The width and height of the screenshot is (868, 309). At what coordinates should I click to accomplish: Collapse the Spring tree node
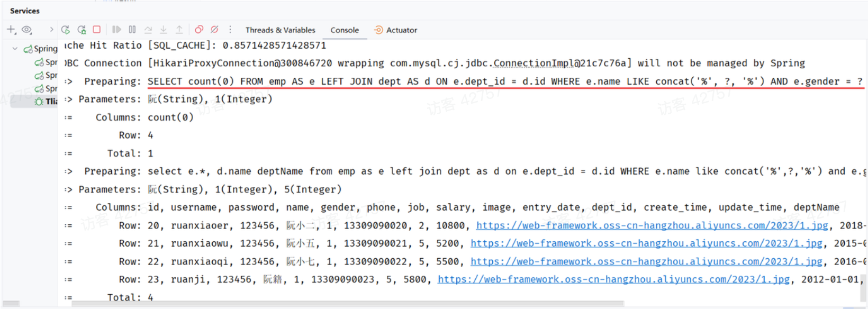15,49
